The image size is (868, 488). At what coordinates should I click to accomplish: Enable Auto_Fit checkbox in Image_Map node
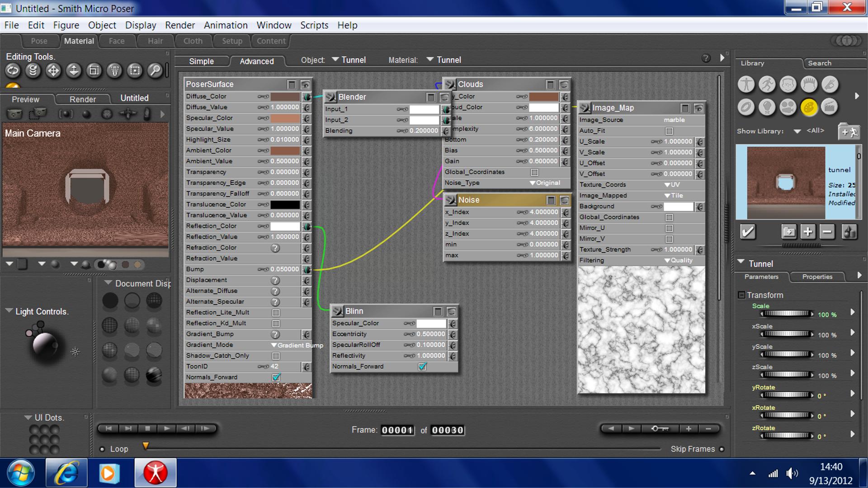click(669, 131)
